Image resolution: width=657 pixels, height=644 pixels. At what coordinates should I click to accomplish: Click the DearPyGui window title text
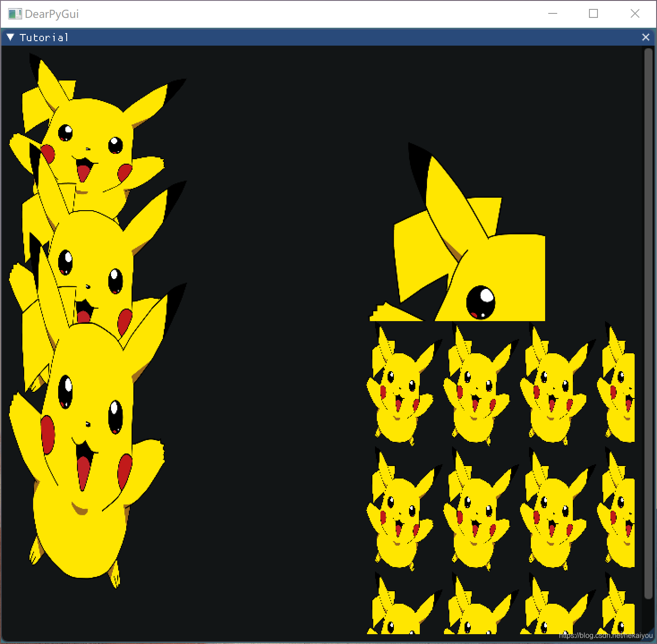(x=52, y=14)
